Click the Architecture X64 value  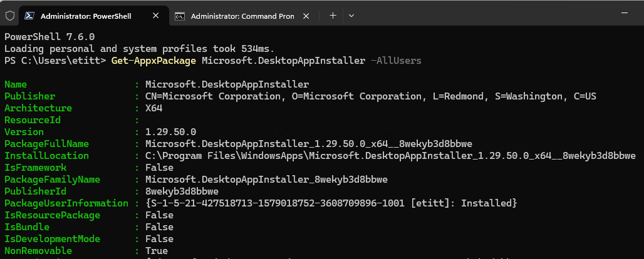click(x=153, y=108)
